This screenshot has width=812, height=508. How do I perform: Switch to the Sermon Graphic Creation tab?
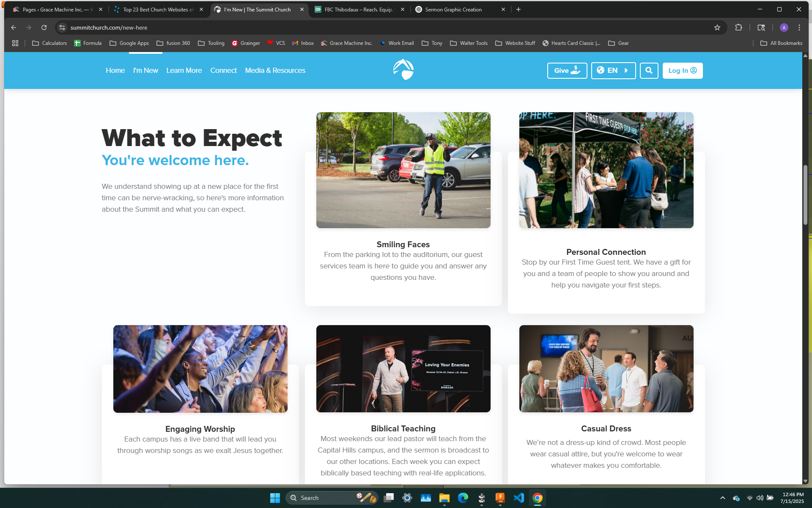453,9
